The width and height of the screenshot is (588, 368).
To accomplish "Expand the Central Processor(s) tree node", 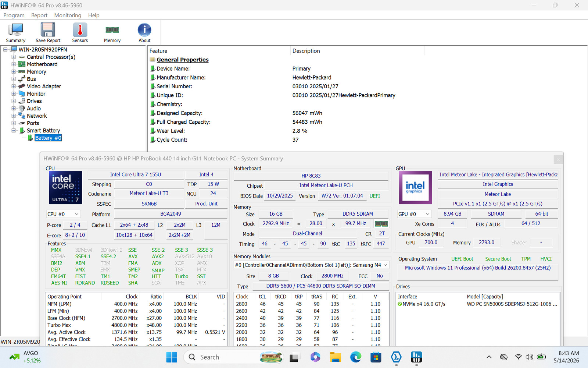I will click(x=14, y=57).
